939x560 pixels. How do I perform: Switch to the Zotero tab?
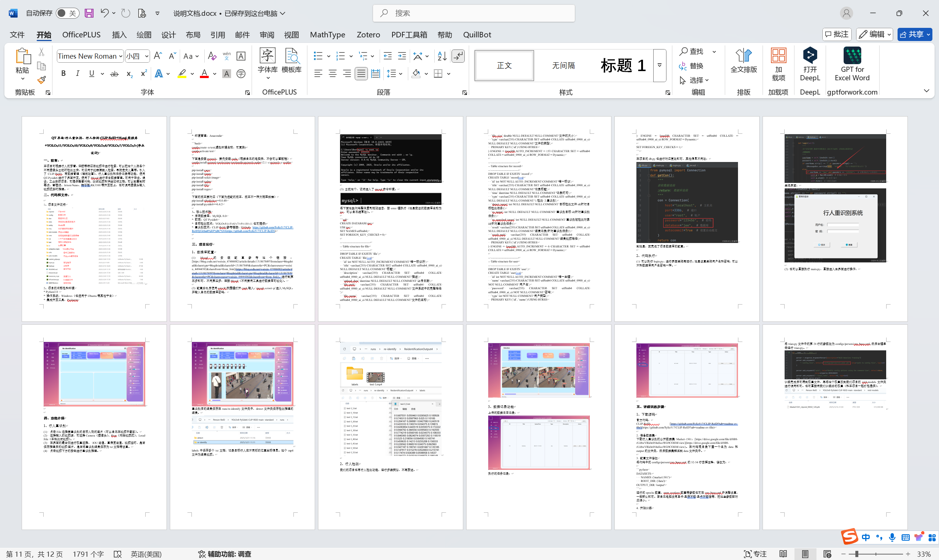tap(368, 35)
